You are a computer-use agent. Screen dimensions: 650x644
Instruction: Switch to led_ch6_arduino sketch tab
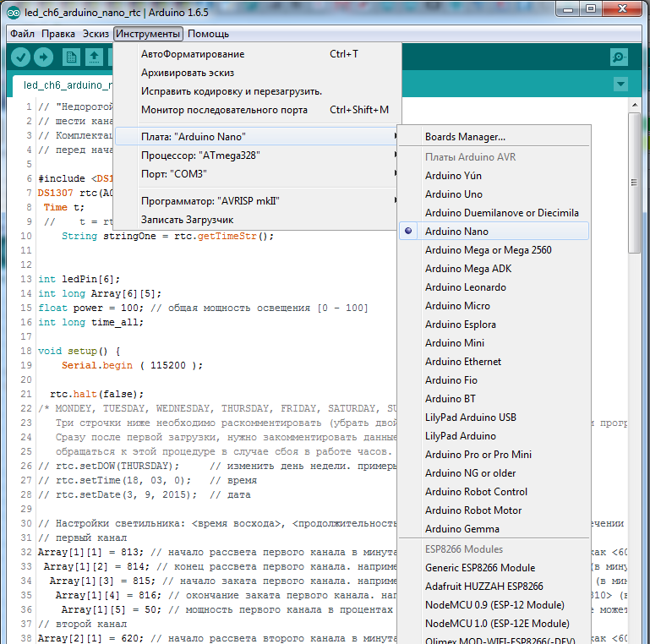tap(68, 85)
